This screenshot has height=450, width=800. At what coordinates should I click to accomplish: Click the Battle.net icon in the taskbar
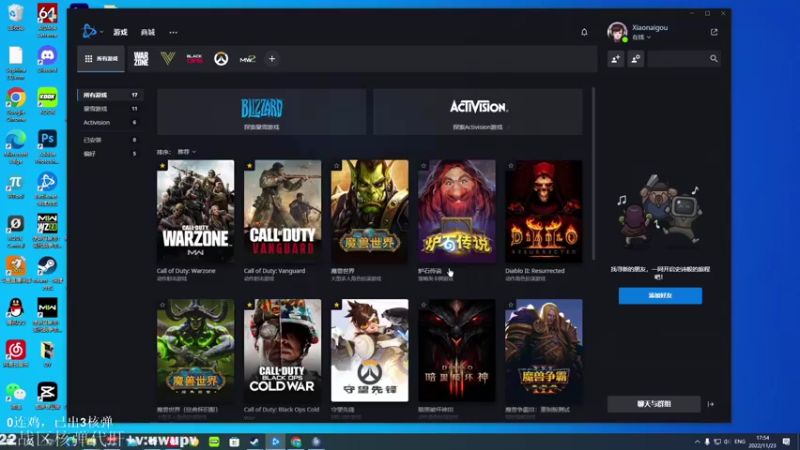pos(275,441)
